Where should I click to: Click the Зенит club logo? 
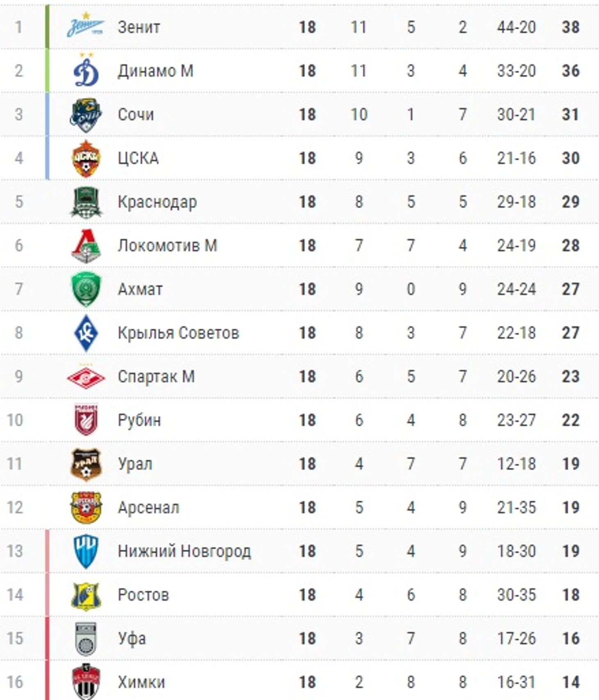point(86,25)
